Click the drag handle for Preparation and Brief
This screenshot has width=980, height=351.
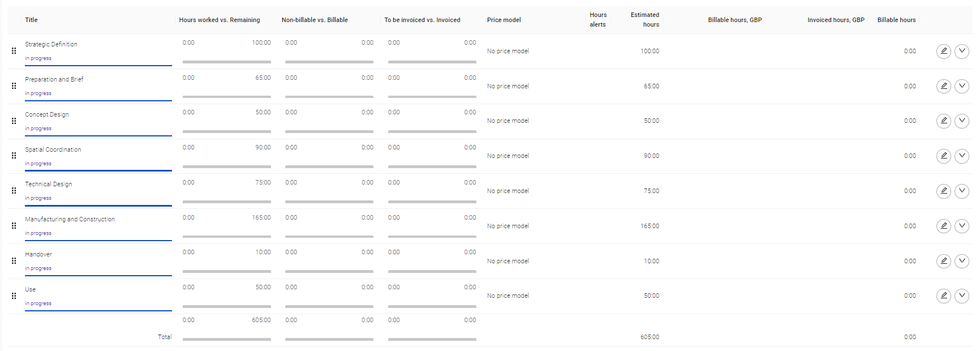14,86
